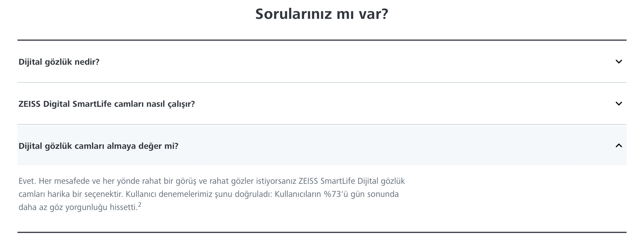The width and height of the screenshot is (644, 237).
Task: Click "ZEISS SmartLife Dijital" in the answer text
Action: pyautogui.click(x=338, y=181)
